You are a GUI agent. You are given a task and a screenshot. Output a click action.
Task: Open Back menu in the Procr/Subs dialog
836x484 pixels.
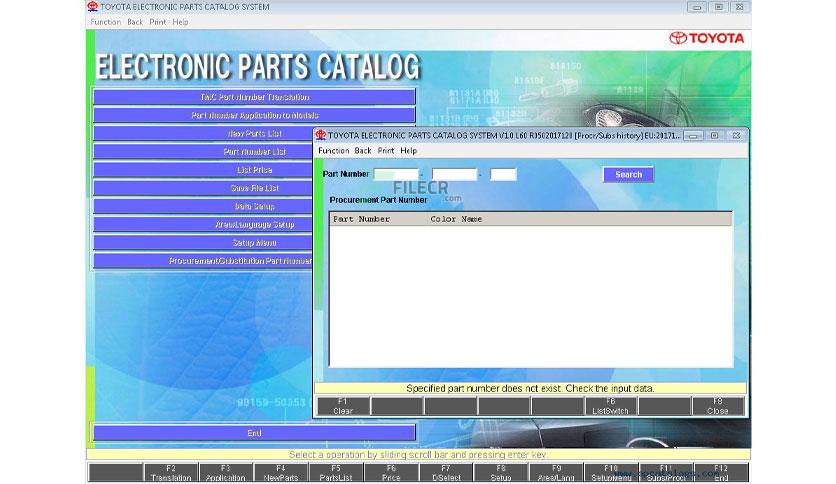coord(363,151)
